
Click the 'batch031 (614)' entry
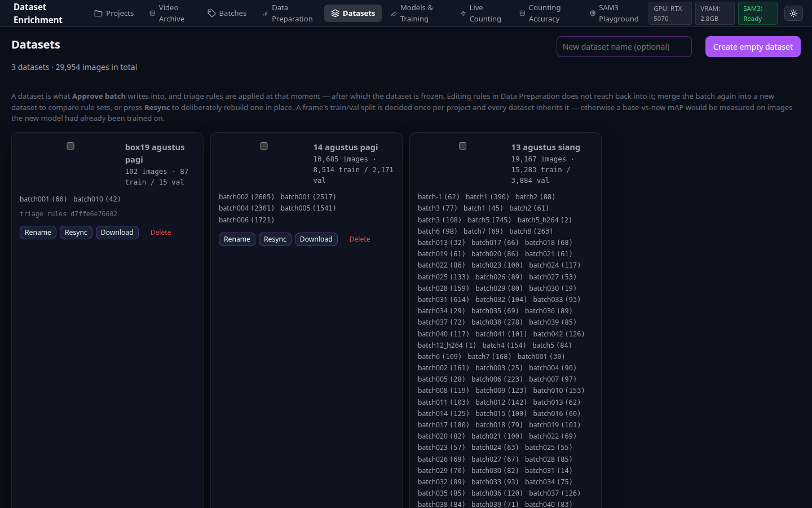point(443,300)
